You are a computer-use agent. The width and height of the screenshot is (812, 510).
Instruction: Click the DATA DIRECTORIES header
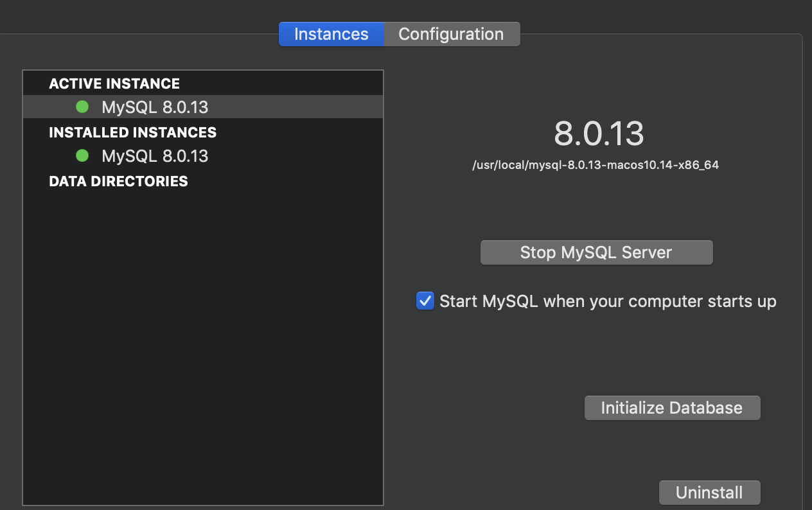(119, 181)
